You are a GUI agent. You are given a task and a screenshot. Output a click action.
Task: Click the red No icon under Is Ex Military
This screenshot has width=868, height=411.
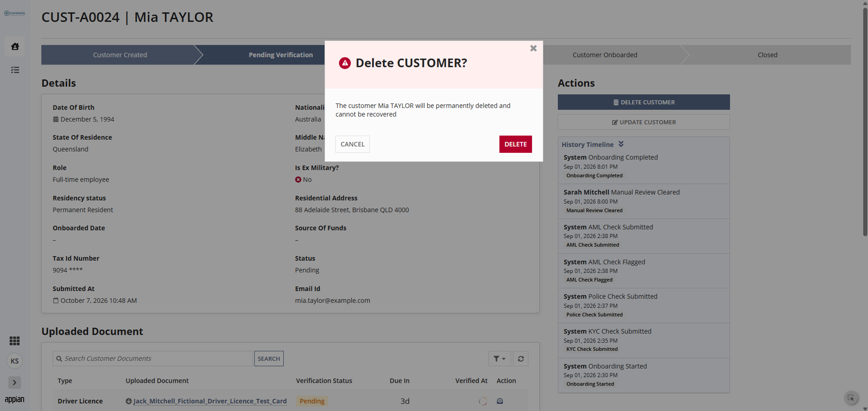[x=298, y=180]
